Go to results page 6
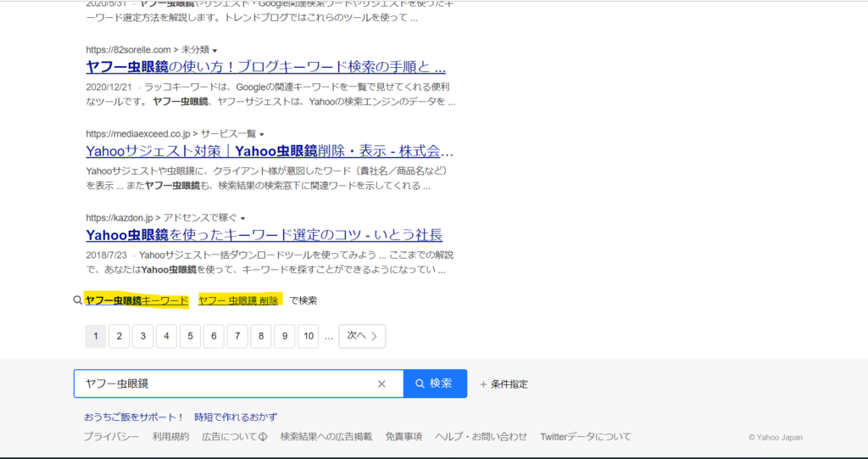Image resolution: width=868 pixels, height=459 pixels. click(x=214, y=336)
